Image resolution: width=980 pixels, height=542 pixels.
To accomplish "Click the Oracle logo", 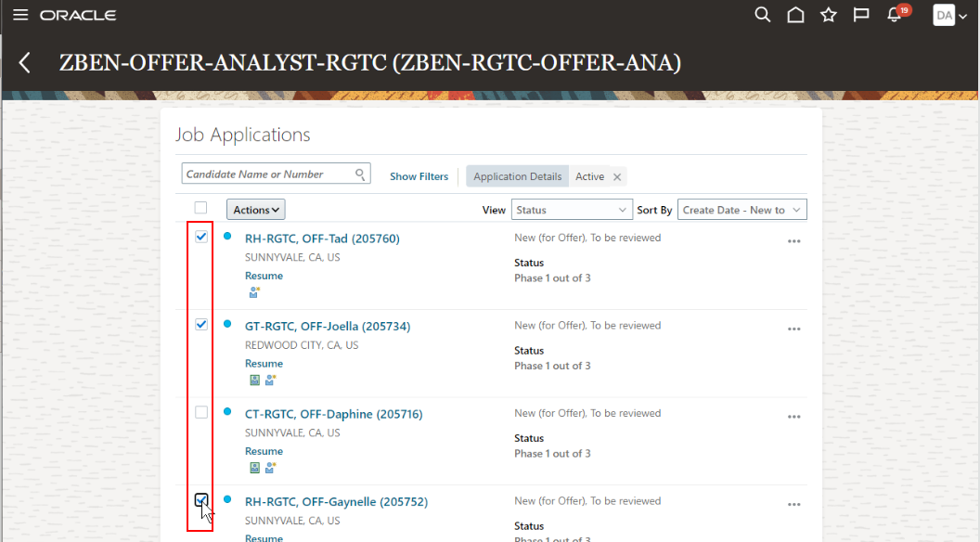I will pyautogui.click(x=78, y=15).
